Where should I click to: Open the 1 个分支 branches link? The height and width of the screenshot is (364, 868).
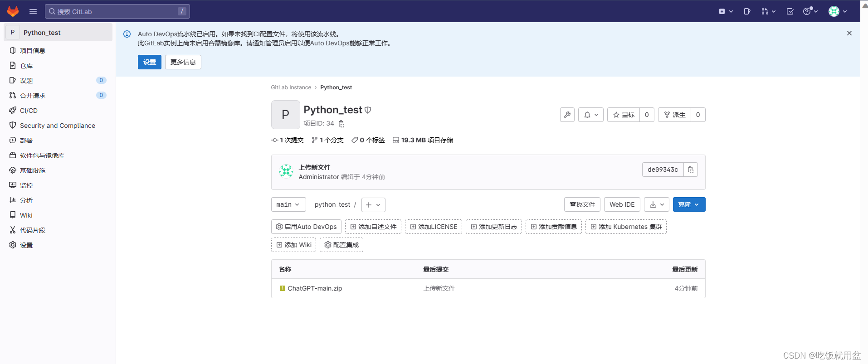tap(327, 140)
